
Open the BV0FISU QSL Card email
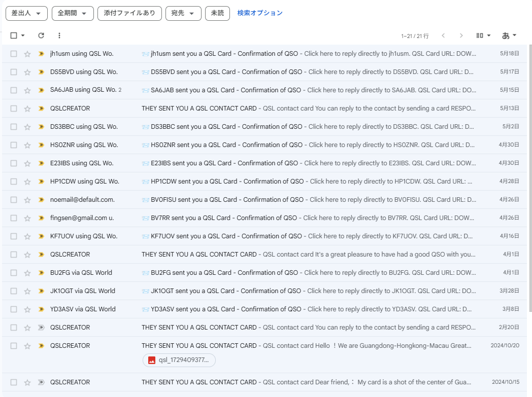click(x=264, y=200)
